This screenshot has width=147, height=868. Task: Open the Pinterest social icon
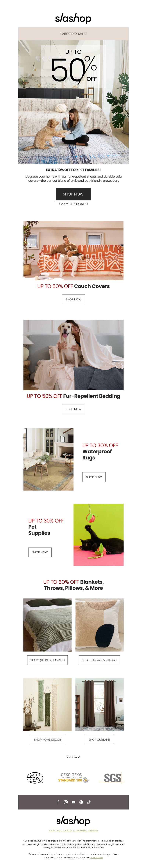coord(81,802)
